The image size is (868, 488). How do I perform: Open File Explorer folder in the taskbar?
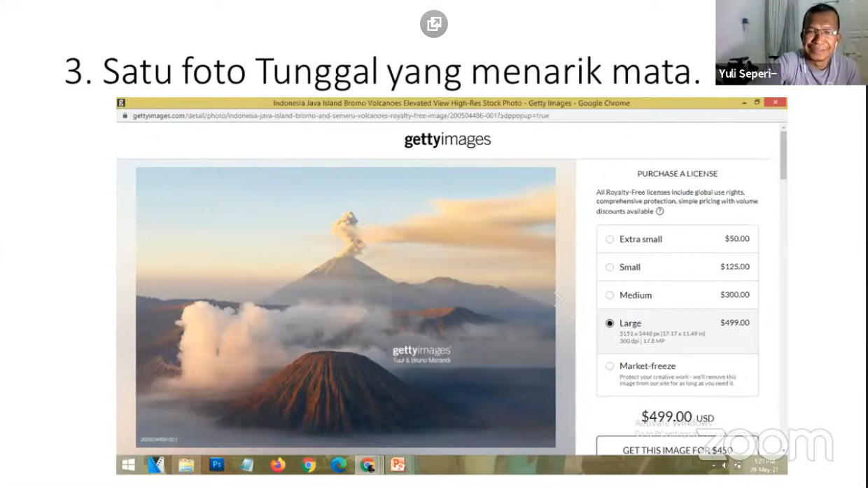point(186,465)
